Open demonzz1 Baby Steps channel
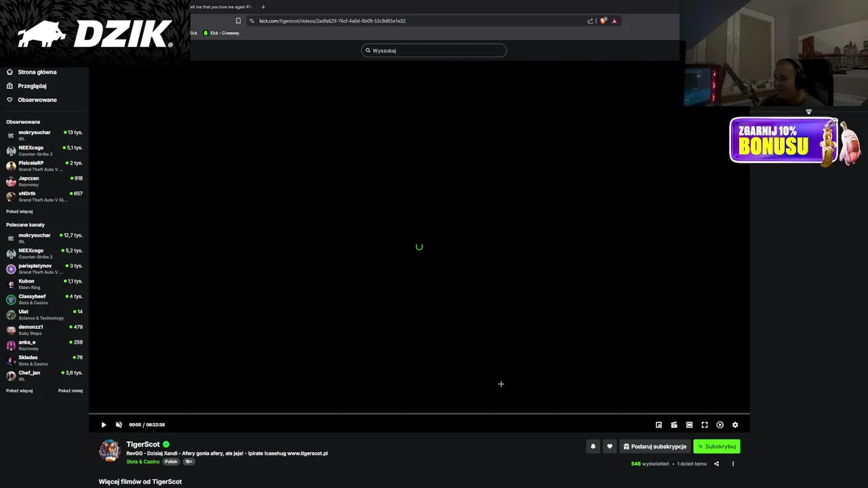The image size is (868, 488). pyautogui.click(x=44, y=329)
